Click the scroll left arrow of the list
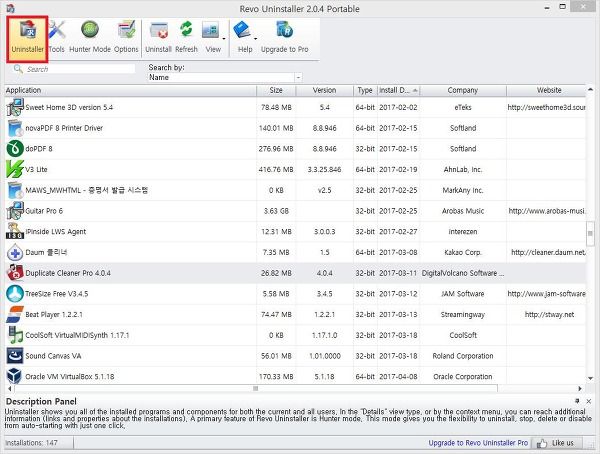The image size is (600, 454). [10, 389]
